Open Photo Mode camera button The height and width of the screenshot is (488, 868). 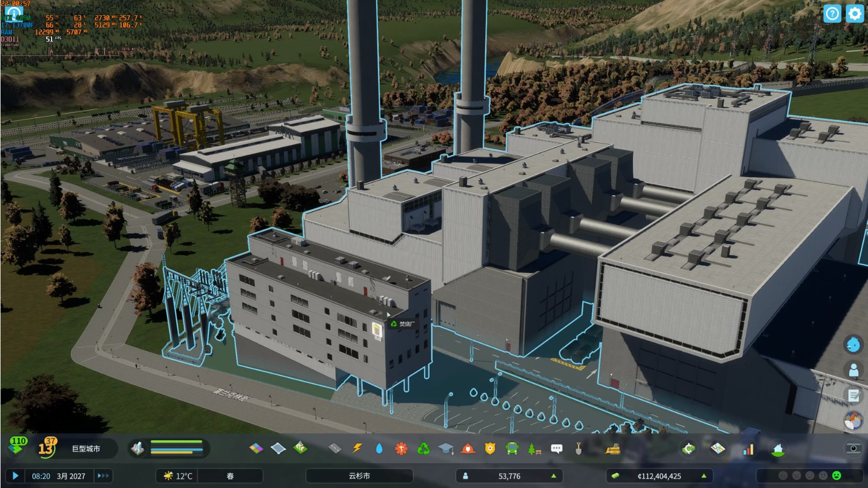coord(853,448)
